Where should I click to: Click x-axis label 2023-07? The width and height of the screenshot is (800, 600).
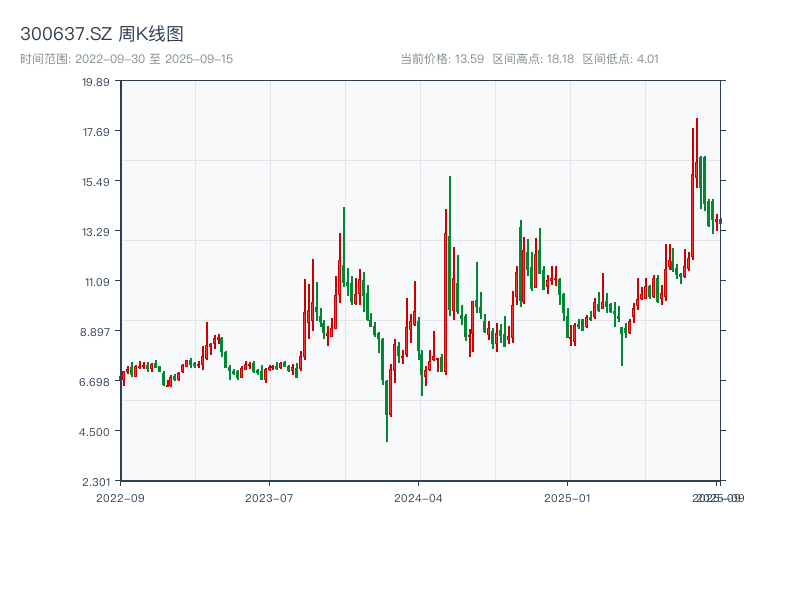[x=269, y=498]
